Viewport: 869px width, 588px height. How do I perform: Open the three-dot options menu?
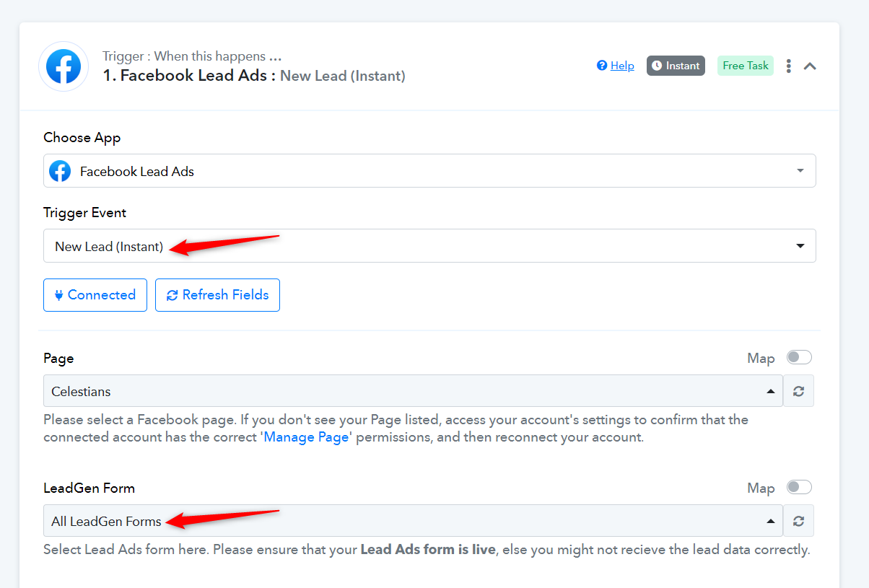coord(788,66)
